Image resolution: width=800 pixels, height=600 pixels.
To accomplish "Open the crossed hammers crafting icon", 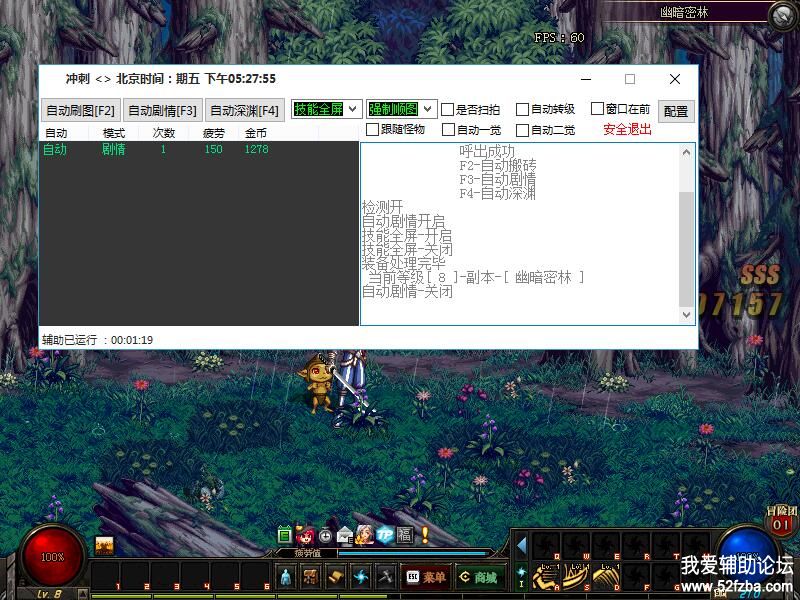I will click(385, 577).
